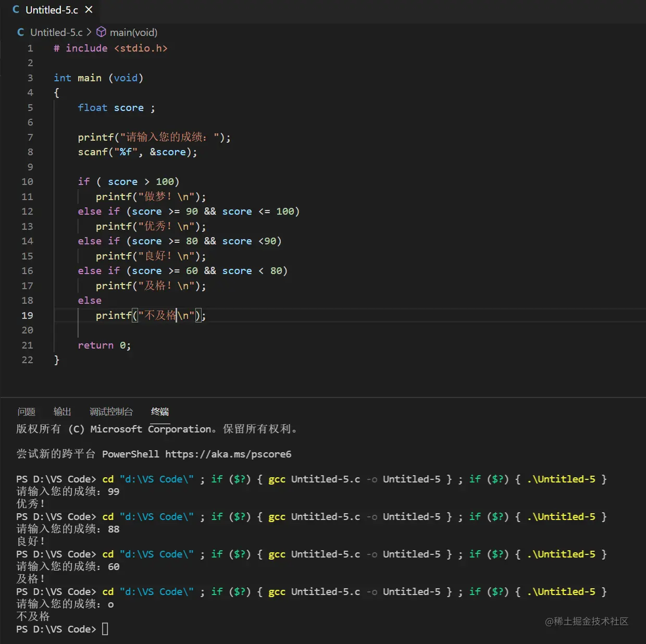Click the C language icon on the Untitled-5.c tab
The height and width of the screenshot is (644, 646).
(15, 9)
